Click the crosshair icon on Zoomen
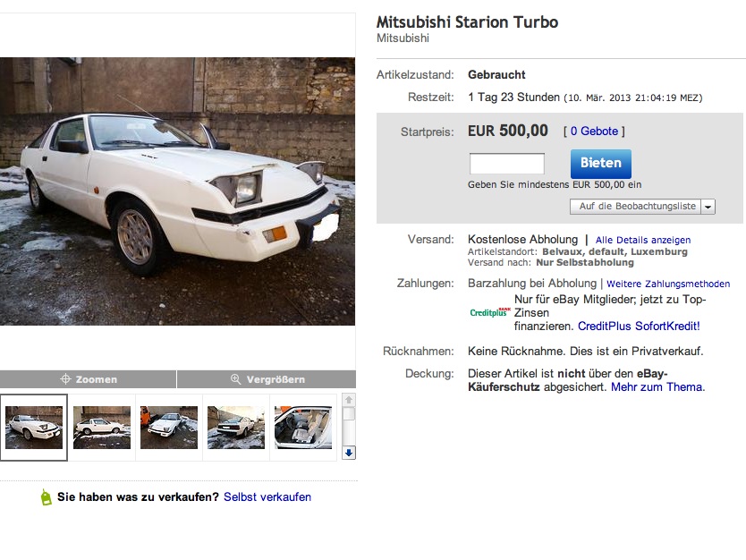The image size is (746, 560). click(65, 379)
